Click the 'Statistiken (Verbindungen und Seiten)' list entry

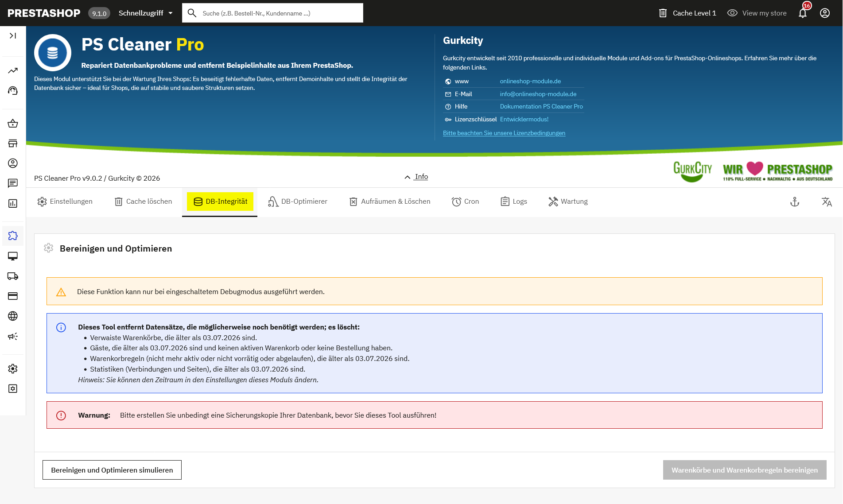tap(198, 369)
